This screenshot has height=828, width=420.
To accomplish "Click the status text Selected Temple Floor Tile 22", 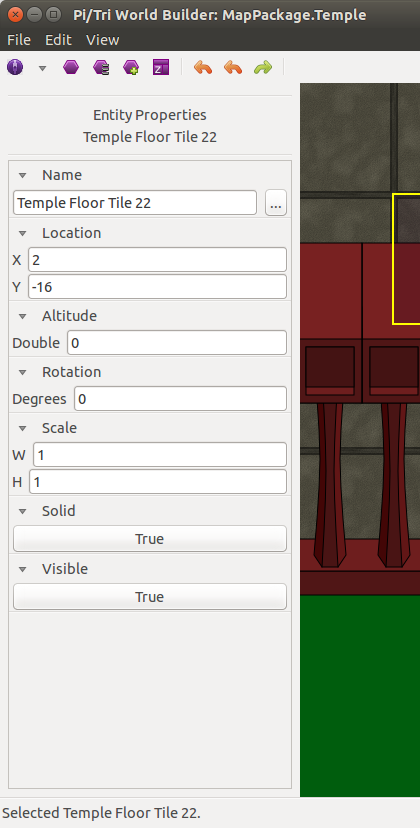I will point(101,813).
